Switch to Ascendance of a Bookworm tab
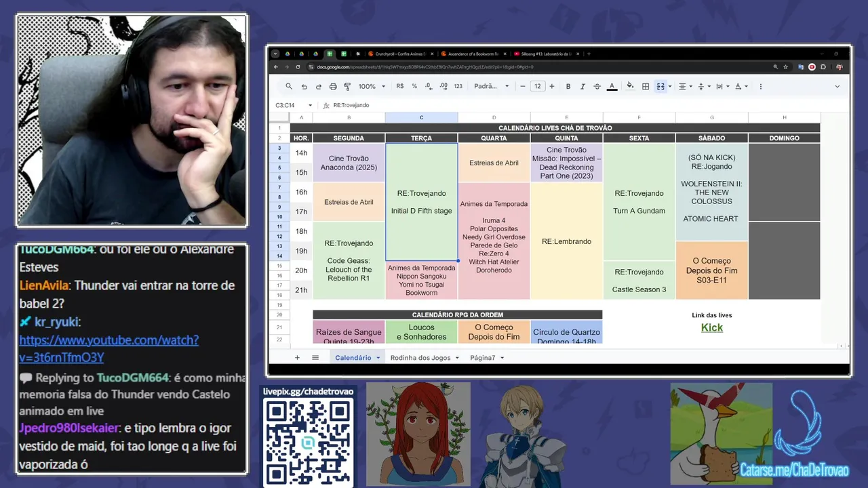 (x=473, y=54)
